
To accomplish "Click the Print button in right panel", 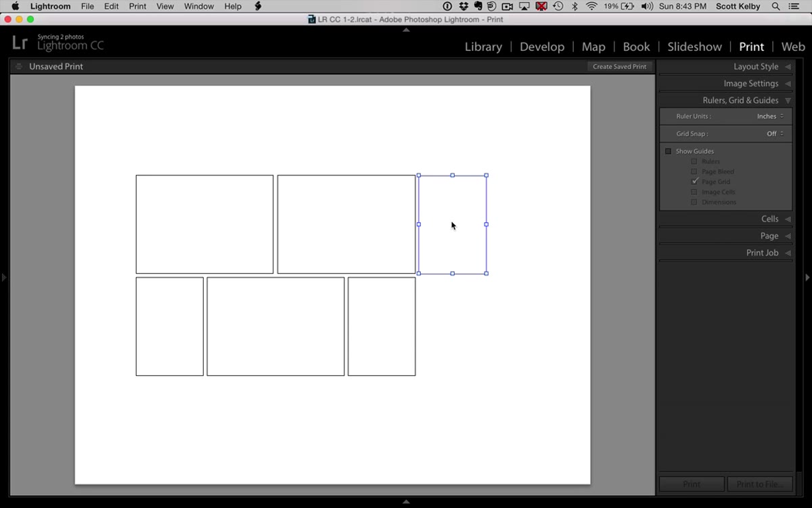I will [692, 484].
